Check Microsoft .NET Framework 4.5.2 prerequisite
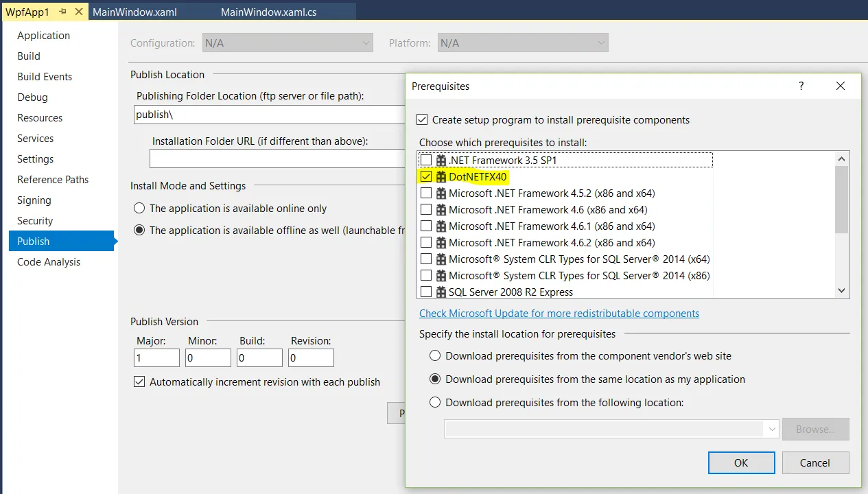The width and height of the screenshot is (868, 494). click(426, 193)
